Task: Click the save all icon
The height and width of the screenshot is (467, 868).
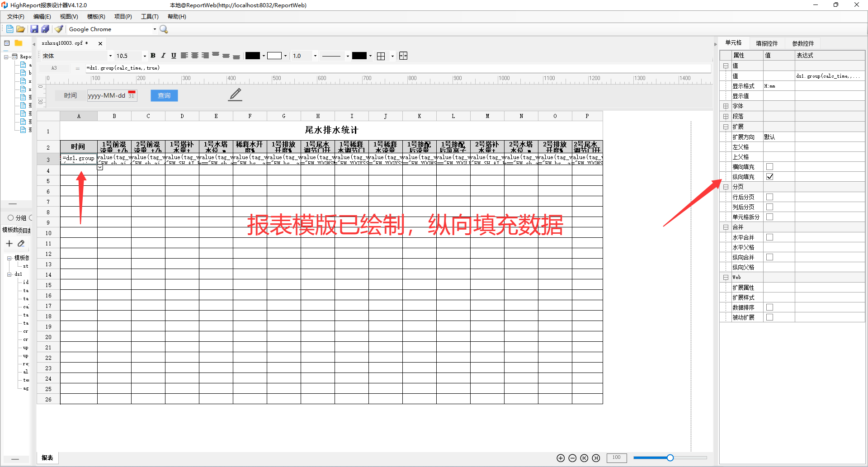Action: pyautogui.click(x=45, y=29)
